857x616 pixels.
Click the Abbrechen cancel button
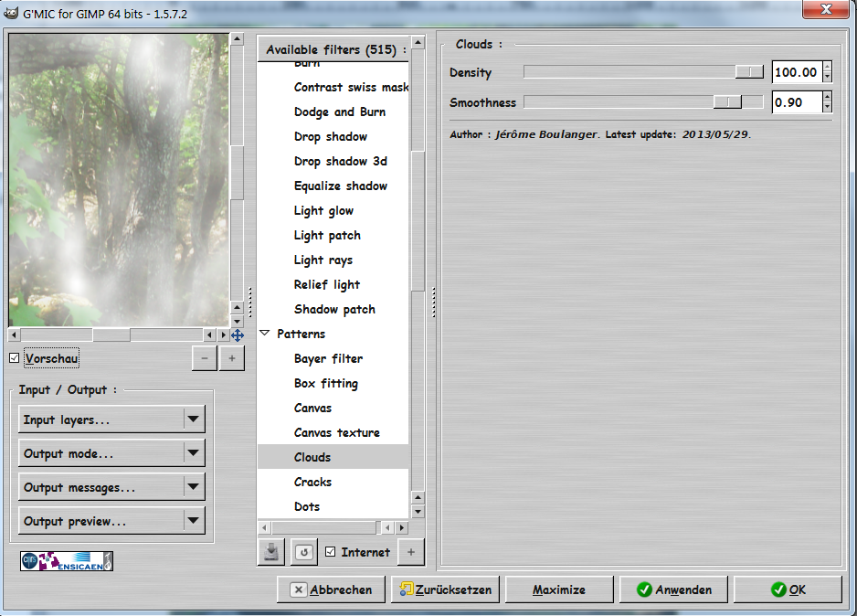tap(332, 589)
